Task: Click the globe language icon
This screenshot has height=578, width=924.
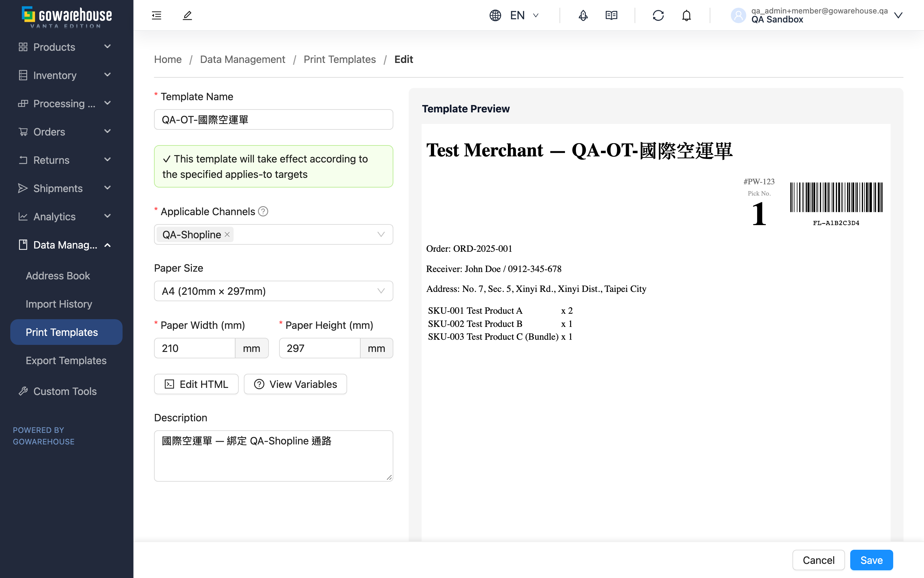Action: pos(495,15)
